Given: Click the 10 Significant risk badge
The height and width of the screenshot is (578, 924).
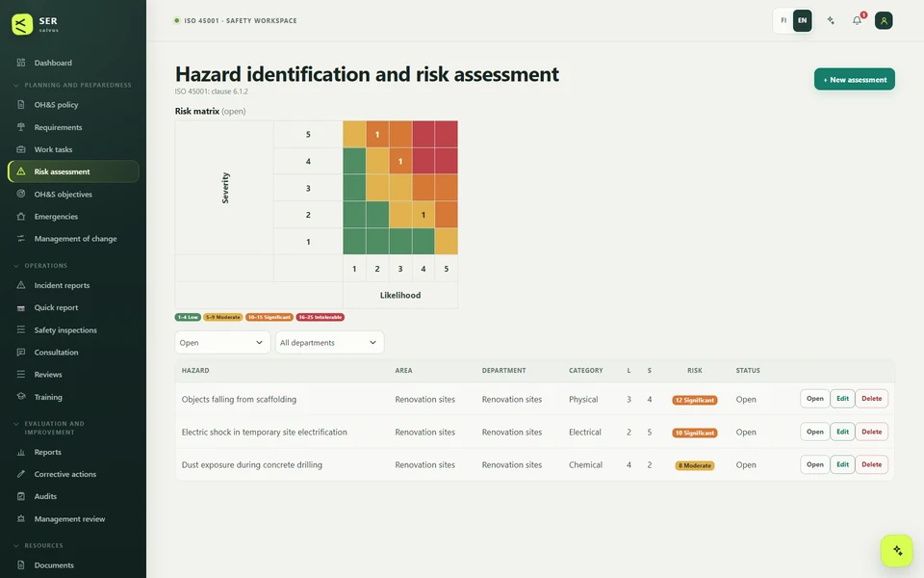Looking at the screenshot, I should click(x=695, y=433).
